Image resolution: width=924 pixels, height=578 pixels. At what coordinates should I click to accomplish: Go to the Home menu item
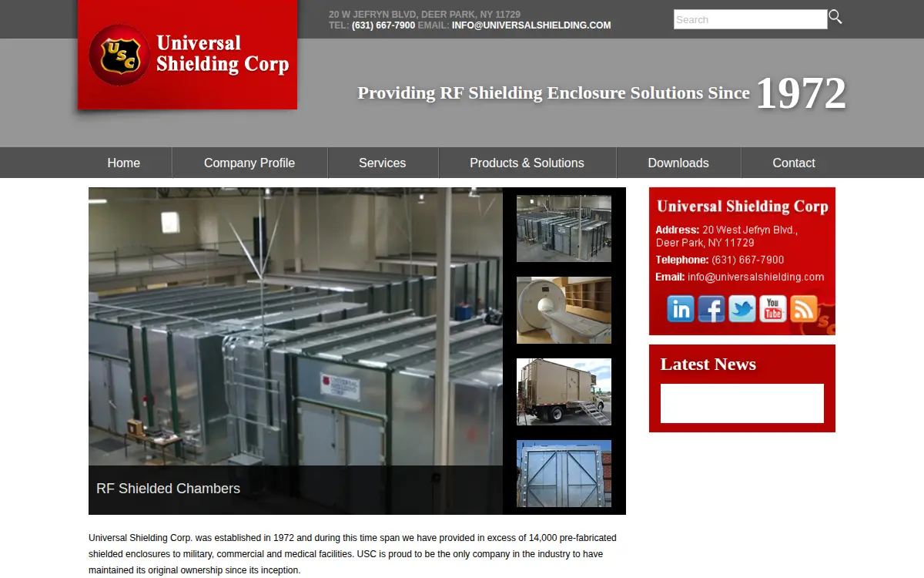tap(124, 163)
